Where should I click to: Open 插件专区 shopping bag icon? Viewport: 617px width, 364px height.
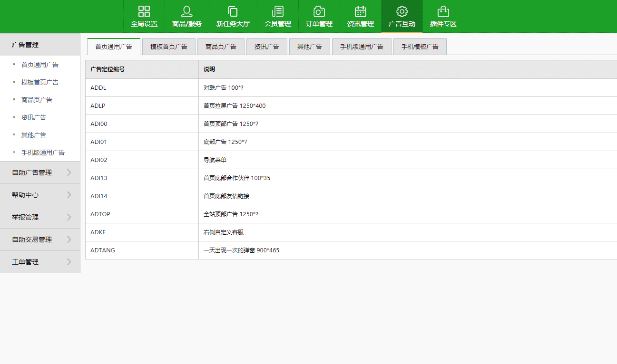pyautogui.click(x=443, y=11)
